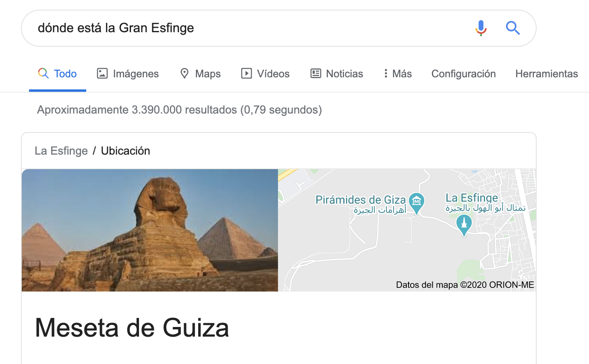The image size is (589, 364).
Task: Click the Noticias newspaper icon
Action: coord(315,73)
